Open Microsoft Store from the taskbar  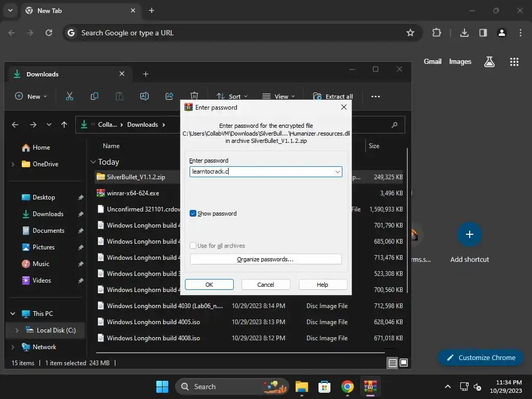click(x=324, y=387)
